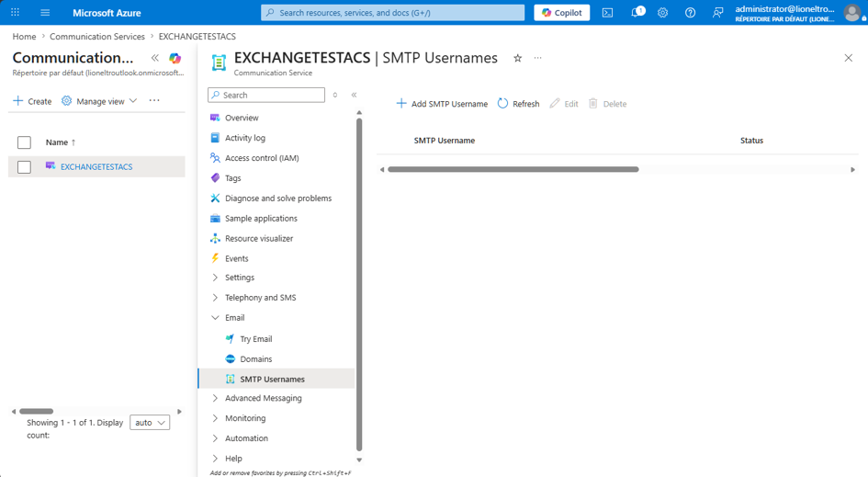
Task: Favorite the resource with the star icon
Action: (x=518, y=58)
